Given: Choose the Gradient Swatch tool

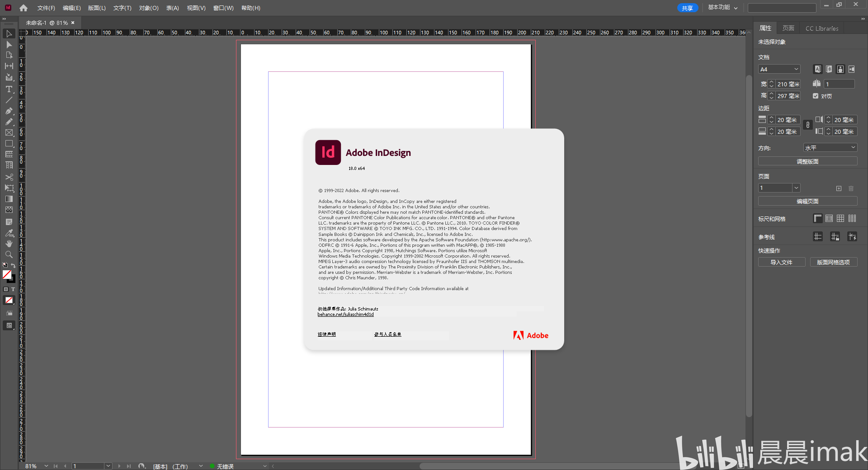Looking at the screenshot, I should [x=9, y=199].
